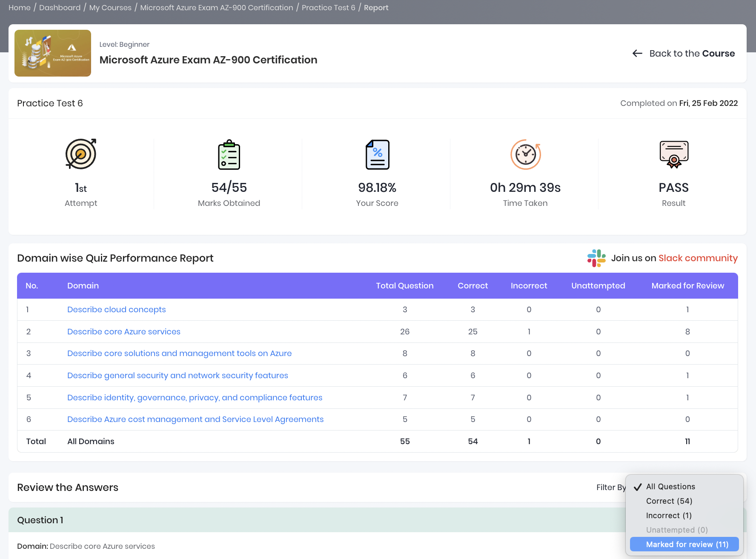Open Describe core solutions and management tools domain
Image resolution: width=756 pixels, height=559 pixels.
180,354
